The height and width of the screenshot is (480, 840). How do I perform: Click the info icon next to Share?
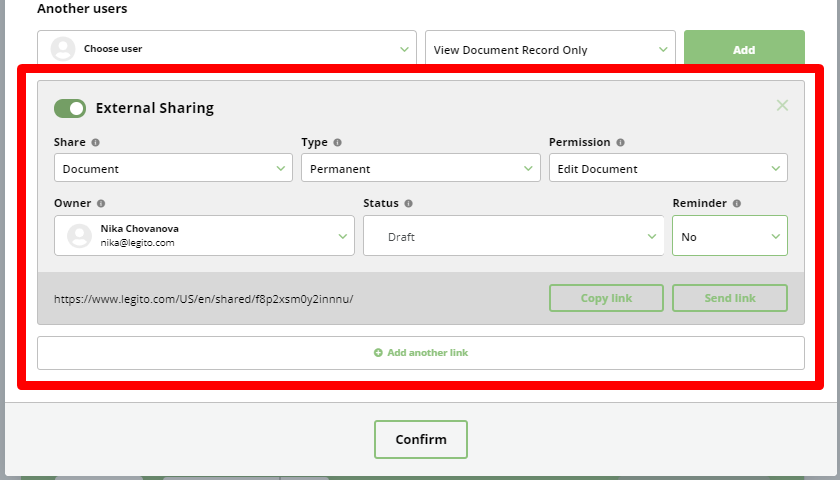click(95, 142)
